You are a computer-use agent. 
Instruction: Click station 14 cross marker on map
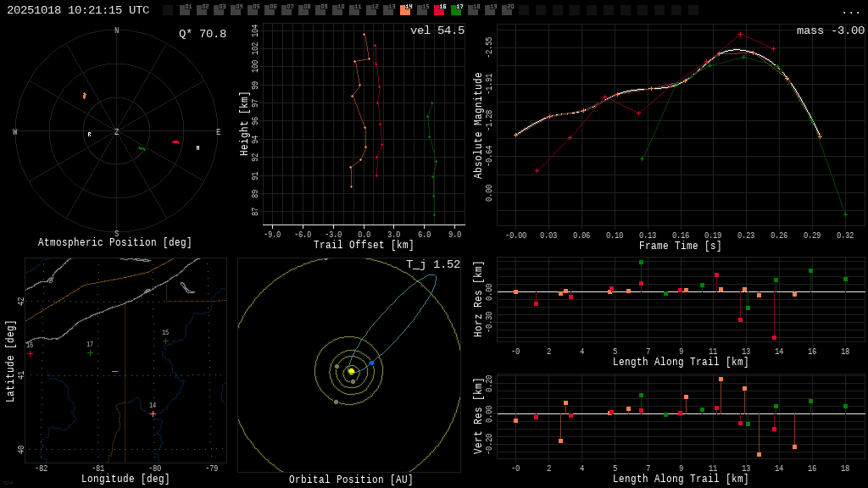153,413
